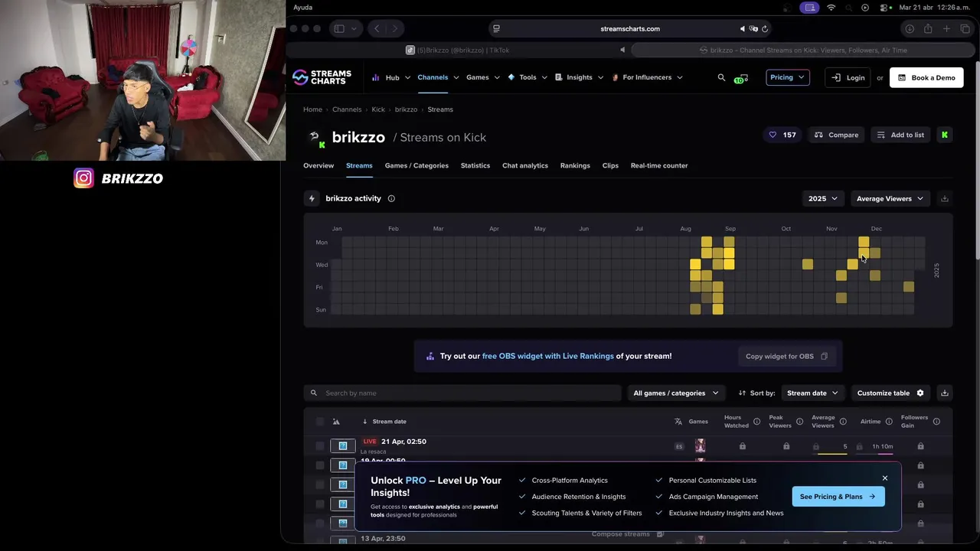Switch to the Chat analytics tab
Image resolution: width=980 pixels, height=551 pixels.
point(525,165)
